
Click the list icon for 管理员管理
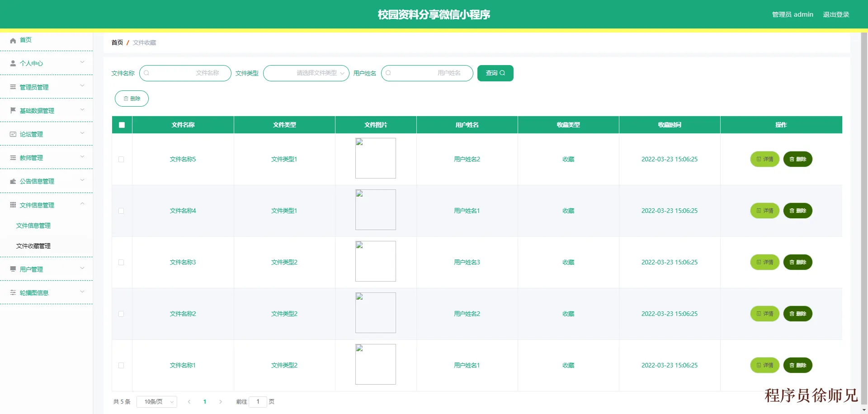click(x=13, y=87)
